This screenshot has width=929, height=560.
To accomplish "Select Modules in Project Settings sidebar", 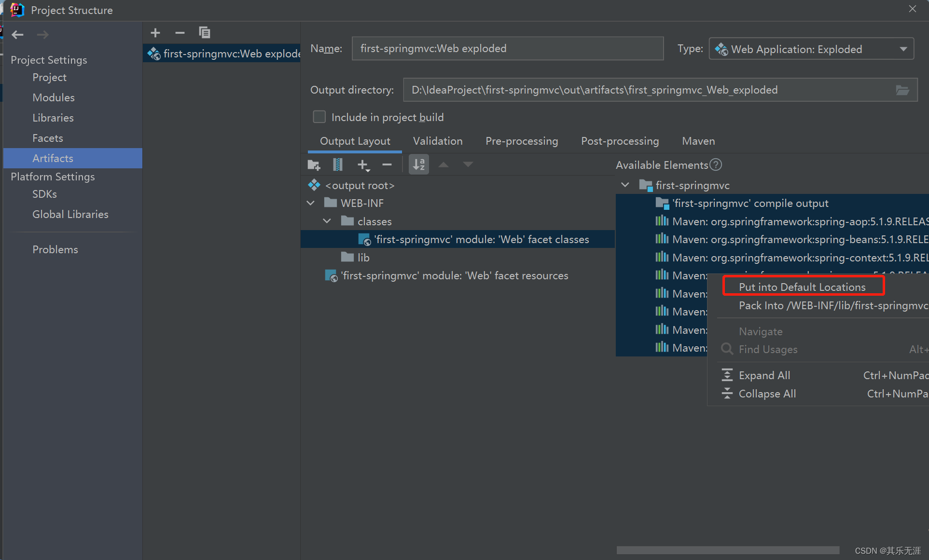I will (53, 97).
